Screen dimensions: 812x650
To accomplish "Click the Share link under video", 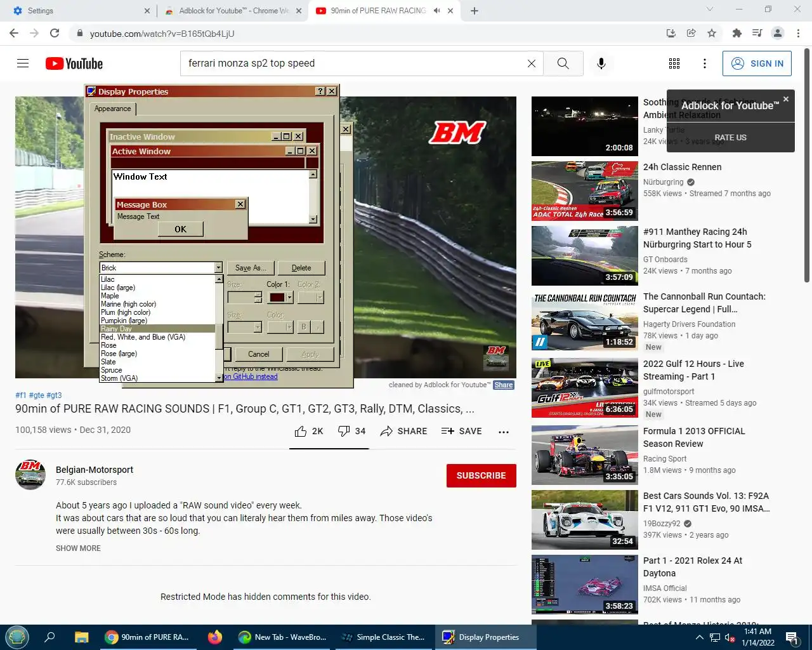I will pos(504,385).
